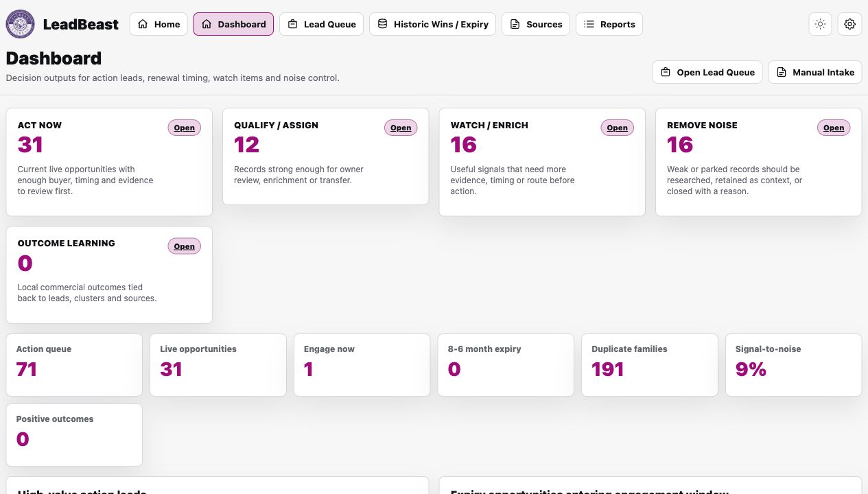Select the Dashboard tab

click(x=233, y=24)
